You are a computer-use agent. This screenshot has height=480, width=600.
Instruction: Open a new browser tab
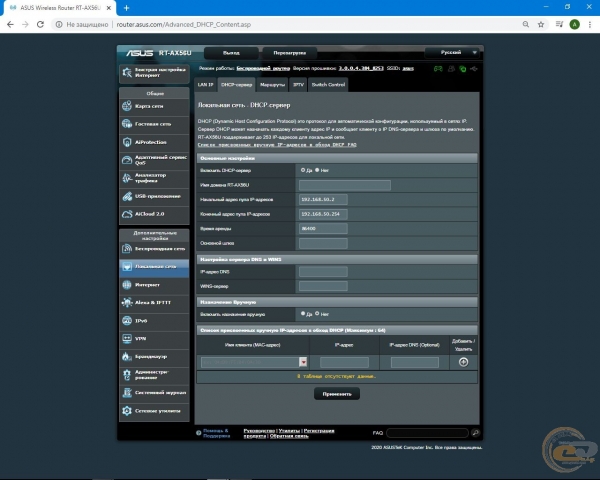pyautogui.click(x=126, y=8)
